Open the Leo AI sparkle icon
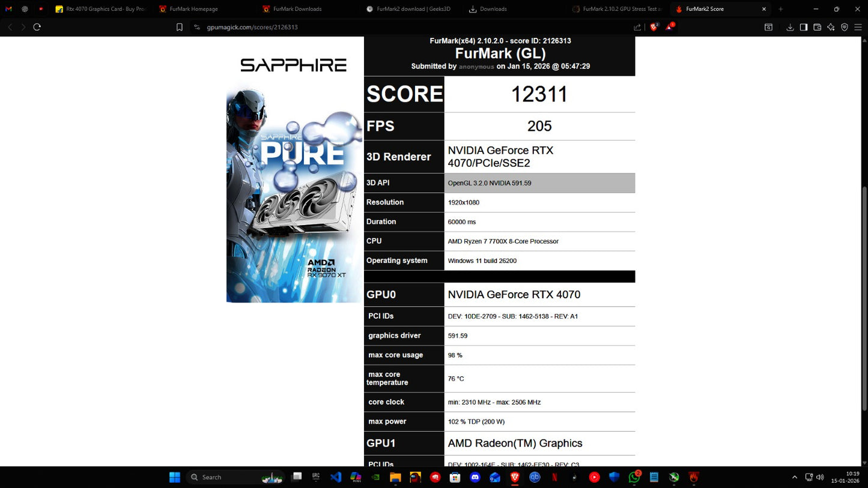This screenshot has width=868, height=488. pos(831,27)
